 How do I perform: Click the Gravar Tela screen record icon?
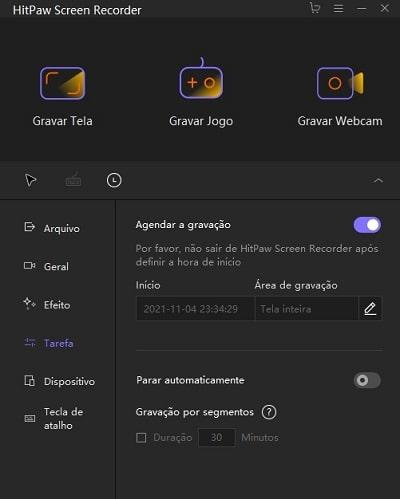tap(63, 83)
